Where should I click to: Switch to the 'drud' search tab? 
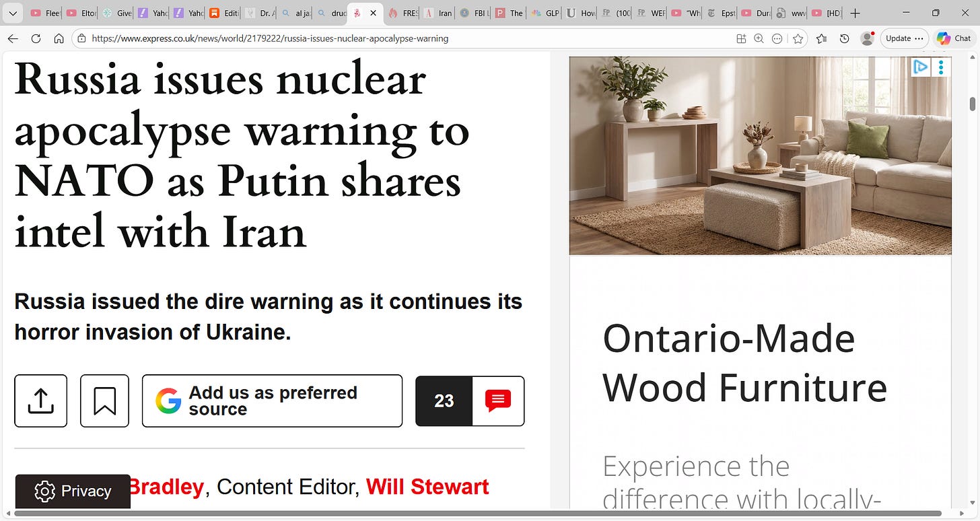click(x=330, y=13)
